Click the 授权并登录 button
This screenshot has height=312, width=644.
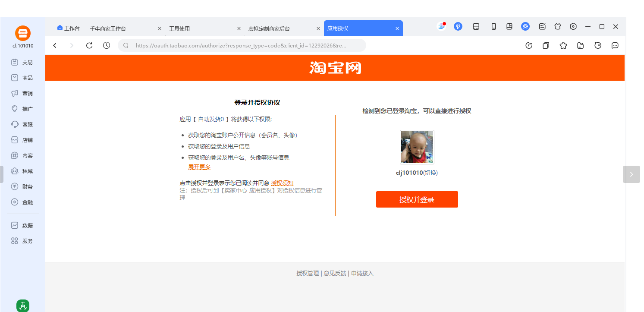tap(417, 199)
